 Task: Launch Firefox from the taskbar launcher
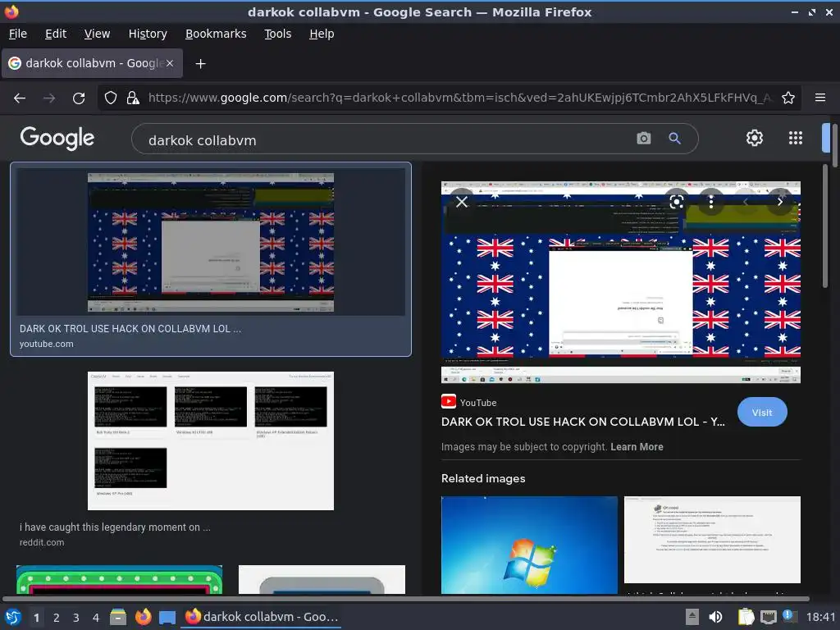click(143, 617)
